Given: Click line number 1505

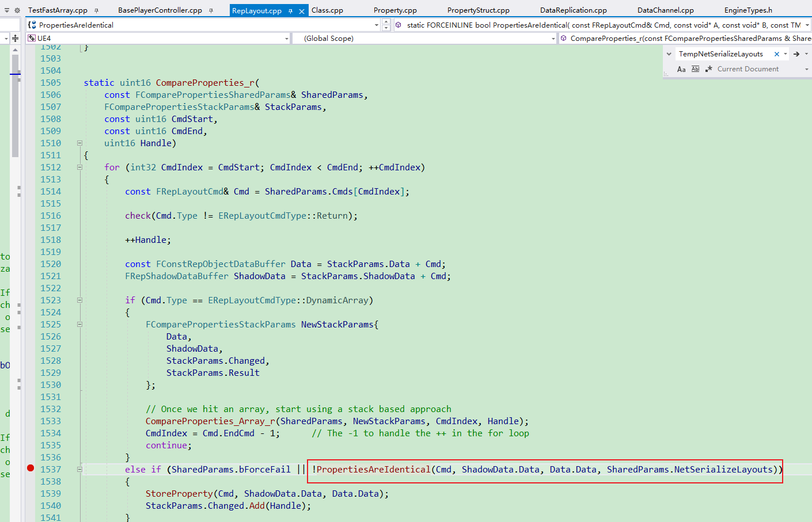Looking at the screenshot, I should pos(51,83).
